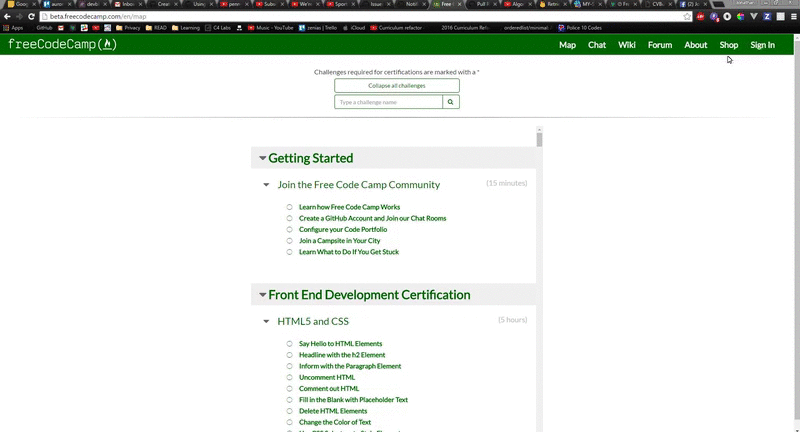Go back with the browser back arrow

[x=7, y=16]
